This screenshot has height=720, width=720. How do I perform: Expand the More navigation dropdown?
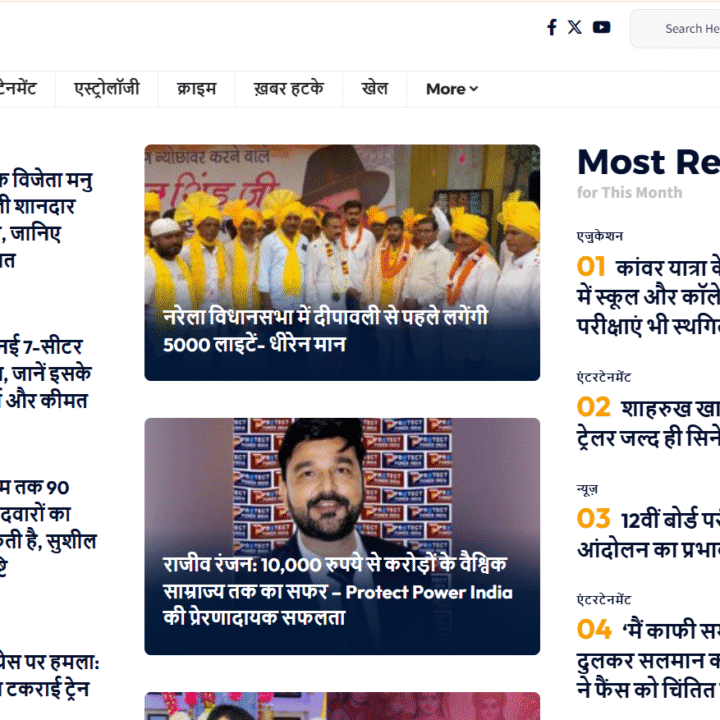[x=451, y=89]
